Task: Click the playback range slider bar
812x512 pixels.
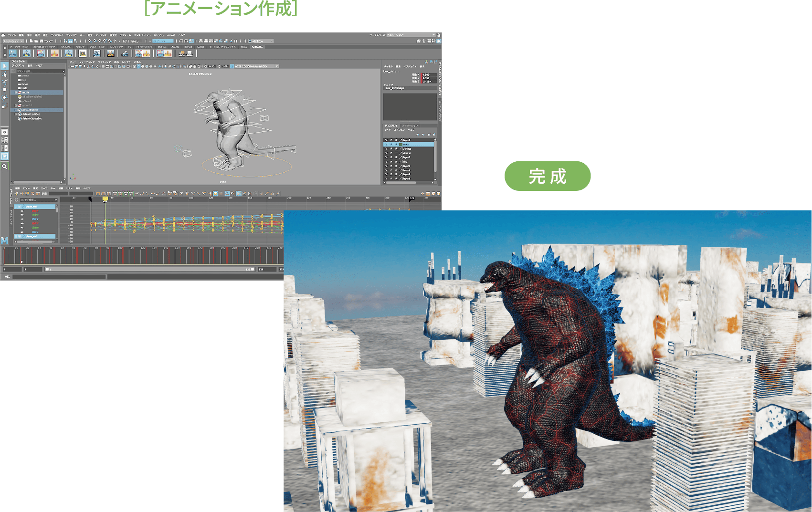Action: 150,269
